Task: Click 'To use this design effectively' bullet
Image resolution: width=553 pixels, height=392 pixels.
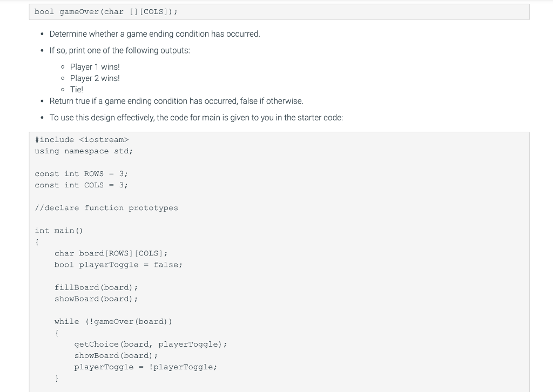Action: [196, 117]
